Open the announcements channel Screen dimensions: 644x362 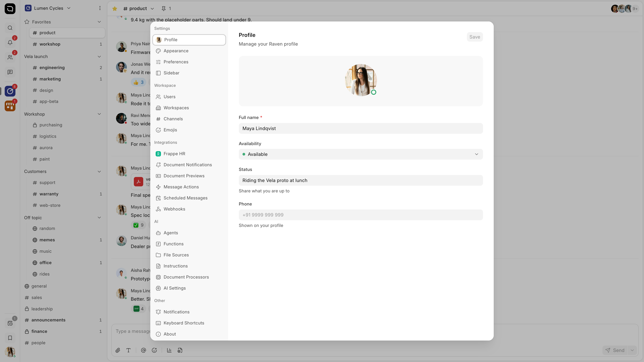tap(64, 320)
